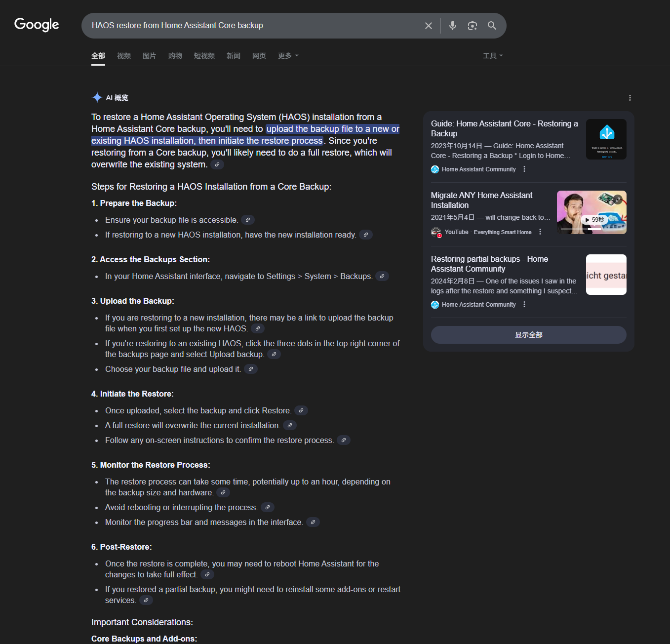This screenshot has height=644, width=670.
Task: Open source link after 'Settings > System > Backups'
Action: pyautogui.click(x=382, y=276)
